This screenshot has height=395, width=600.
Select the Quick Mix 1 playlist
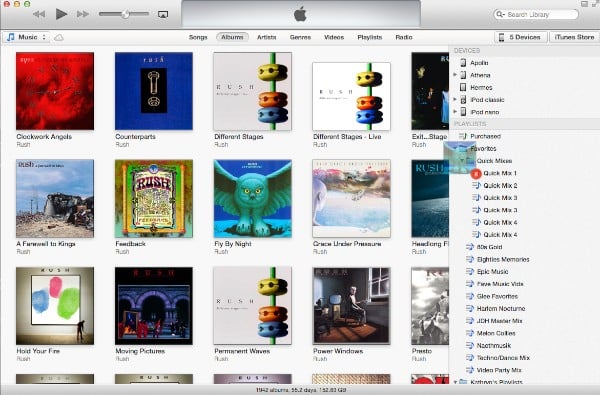pyautogui.click(x=500, y=173)
